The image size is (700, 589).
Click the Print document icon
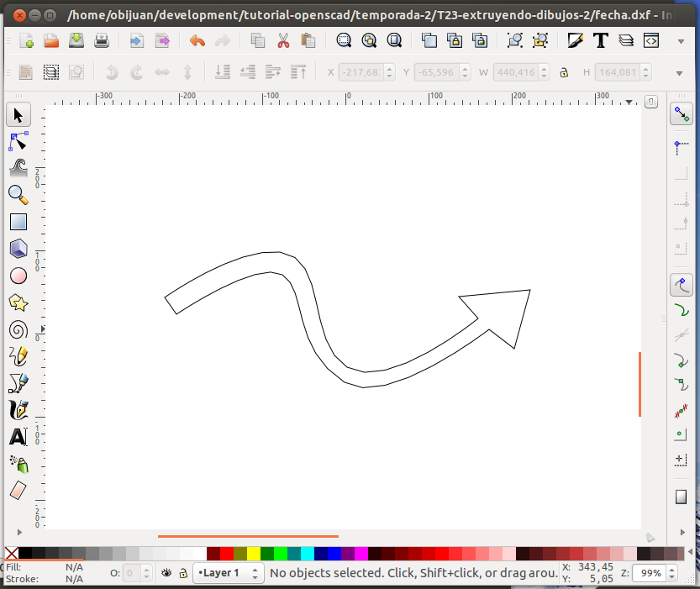102,40
